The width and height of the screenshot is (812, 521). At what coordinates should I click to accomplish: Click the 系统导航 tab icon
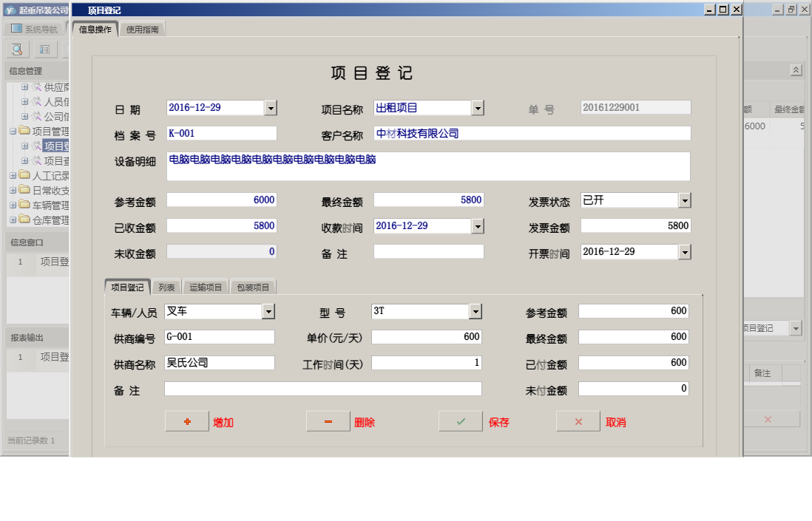[x=16, y=29]
